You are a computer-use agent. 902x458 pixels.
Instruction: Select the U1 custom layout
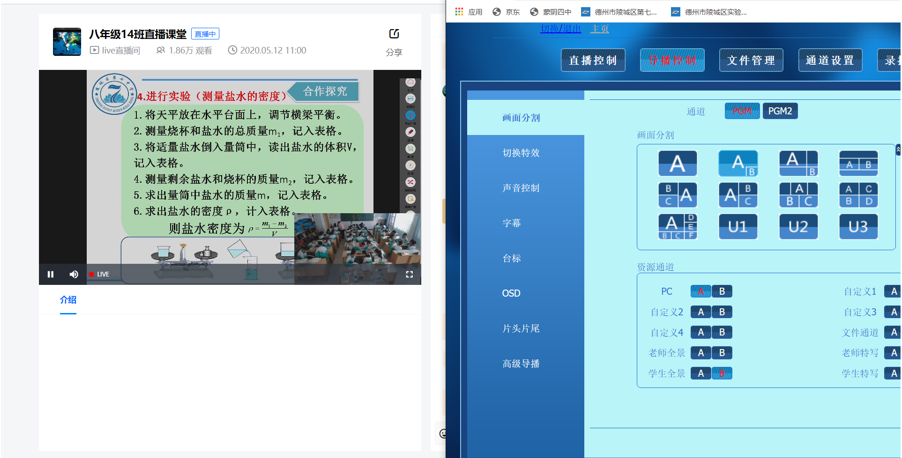coord(737,226)
